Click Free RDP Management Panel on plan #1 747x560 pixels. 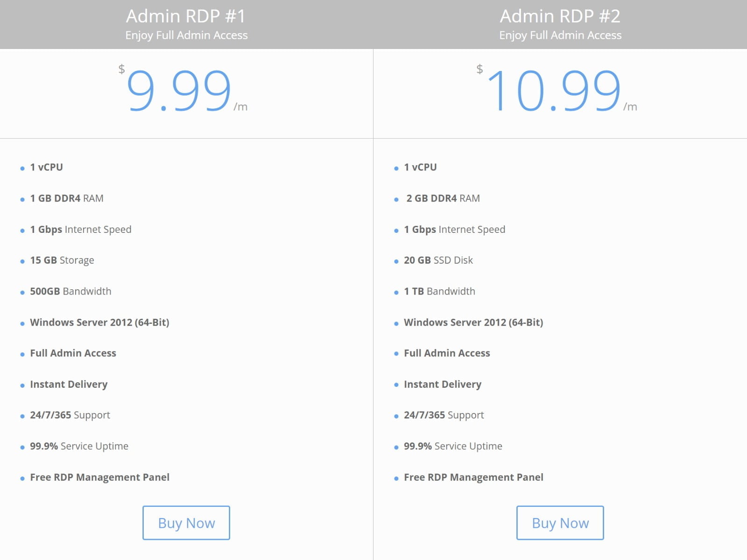click(99, 477)
